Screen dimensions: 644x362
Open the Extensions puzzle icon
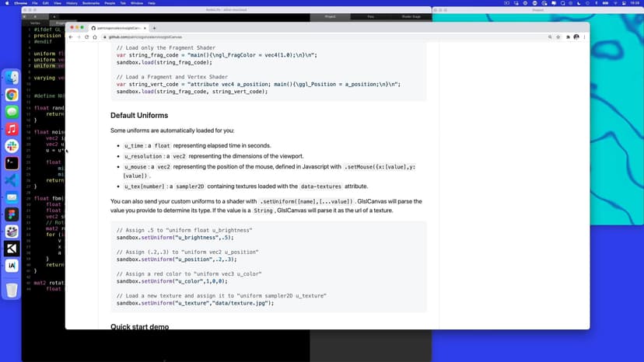tap(566, 37)
